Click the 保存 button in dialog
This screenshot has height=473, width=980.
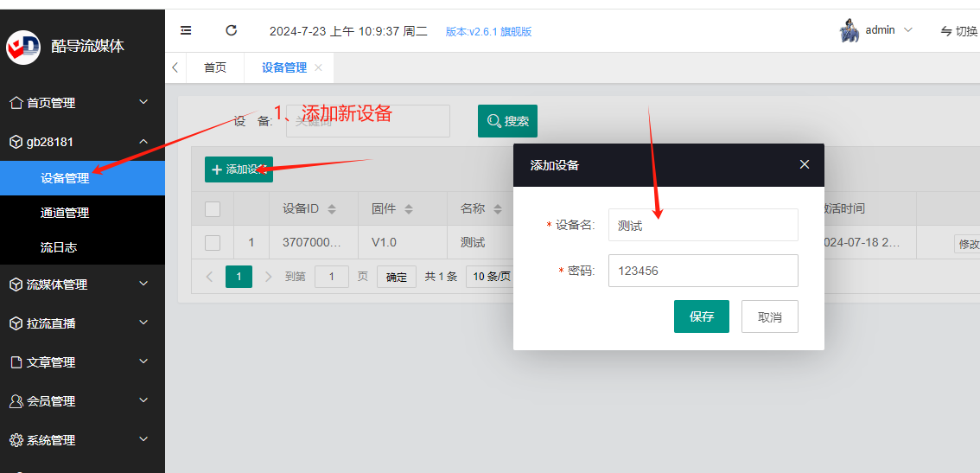click(x=701, y=316)
